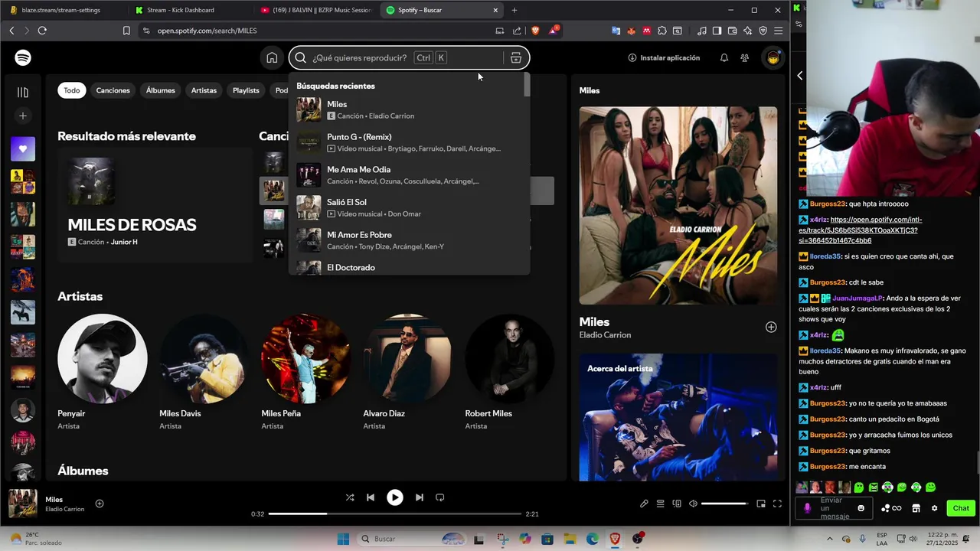980x551 pixels.
Task: Click the green Chat send button
Action: click(961, 508)
